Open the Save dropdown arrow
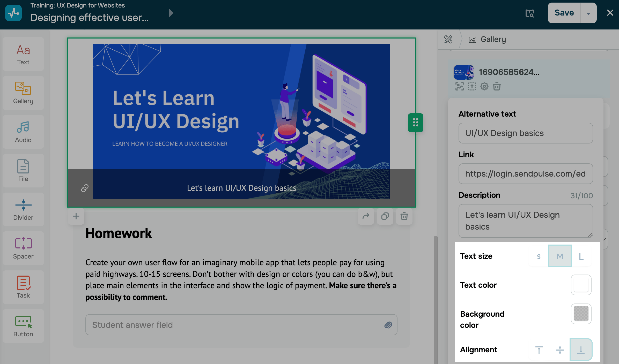 click(588, 13)
